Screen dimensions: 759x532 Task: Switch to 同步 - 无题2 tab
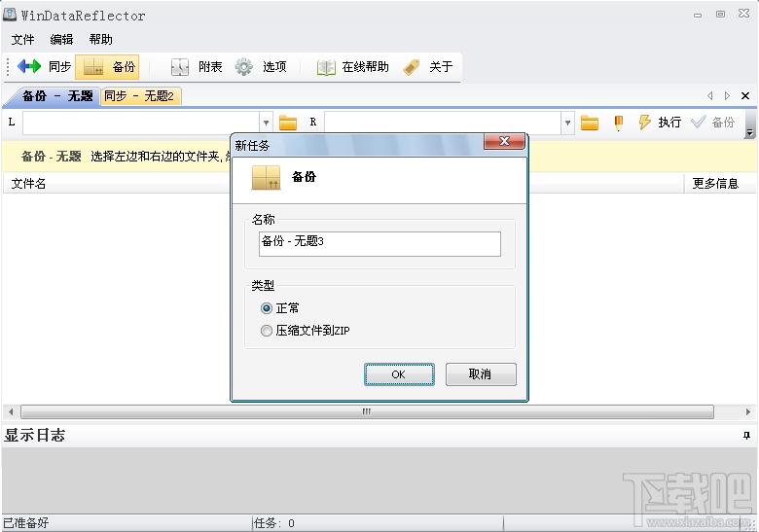pyautogui.click(x=139, y=95)
